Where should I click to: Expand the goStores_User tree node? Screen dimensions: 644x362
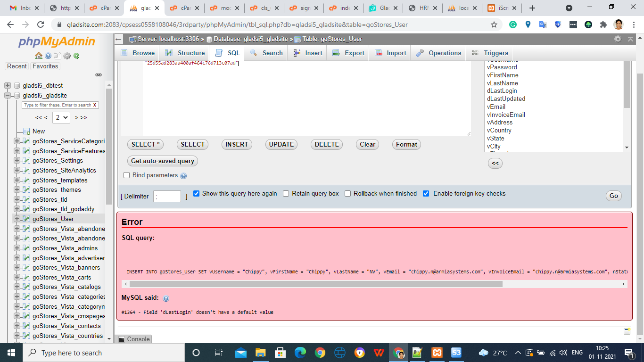tap(17, 219)
